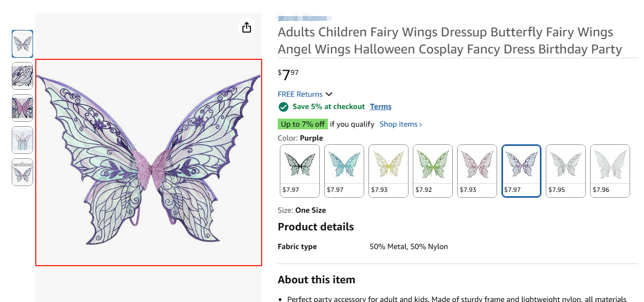Open the coupon Terms link
The height and width of the screenshot is (302, 644).
[381, 107]
